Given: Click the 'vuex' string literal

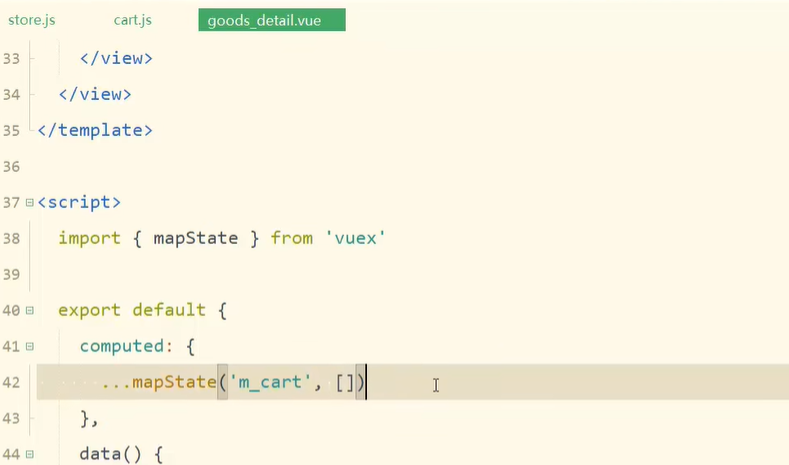Looking at the screenshot, I should tap(355, 238).
